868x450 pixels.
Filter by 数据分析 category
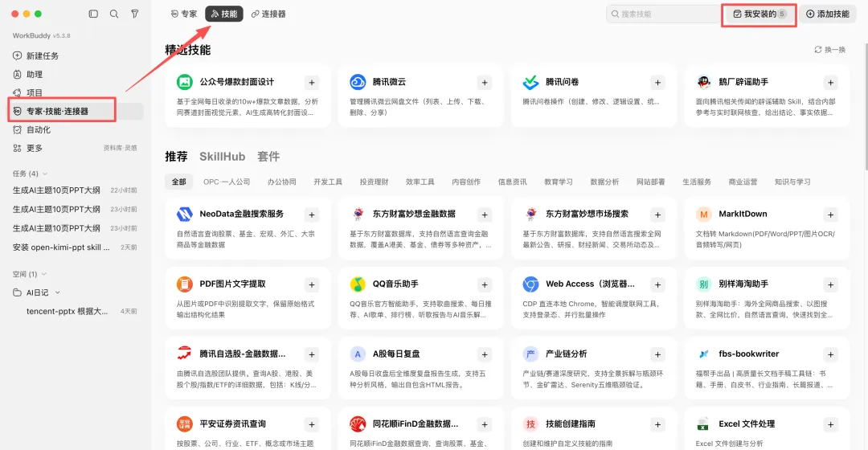tap(604, 182)
